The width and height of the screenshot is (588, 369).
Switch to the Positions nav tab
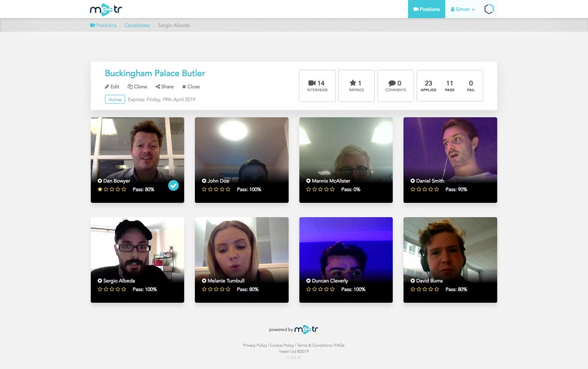pos(427,9)
